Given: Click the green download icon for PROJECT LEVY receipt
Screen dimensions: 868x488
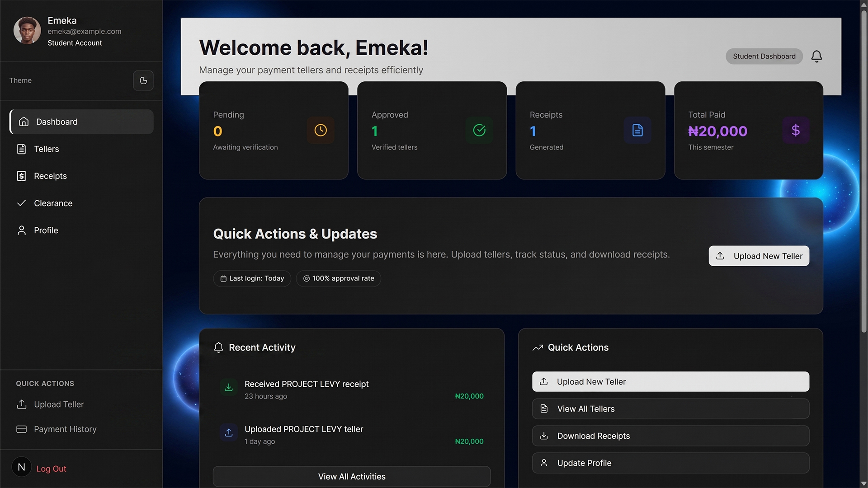Looking at the screenshot, I should click(229, 387).
